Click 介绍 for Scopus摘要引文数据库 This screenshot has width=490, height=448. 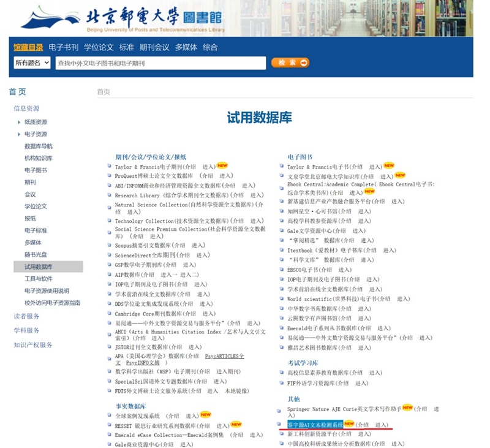click(x=179, y=245)
